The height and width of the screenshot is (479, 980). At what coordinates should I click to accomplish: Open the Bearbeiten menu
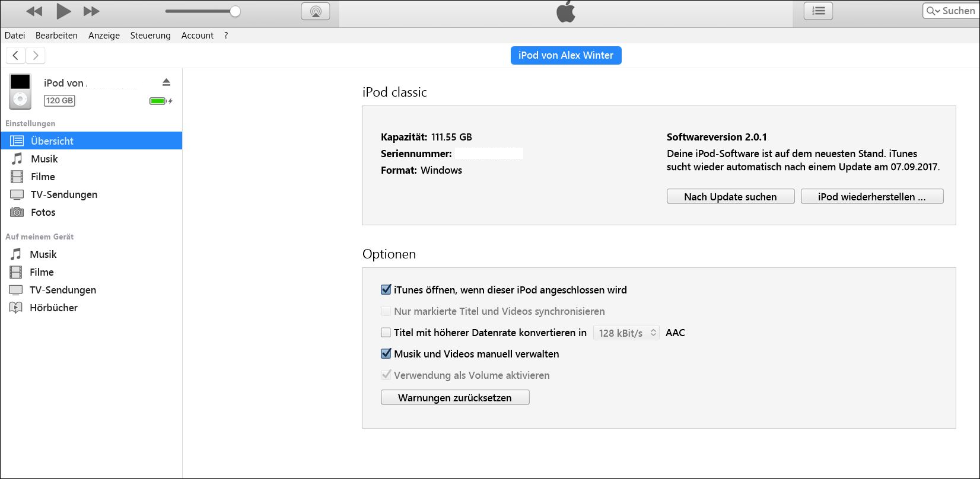56,36
